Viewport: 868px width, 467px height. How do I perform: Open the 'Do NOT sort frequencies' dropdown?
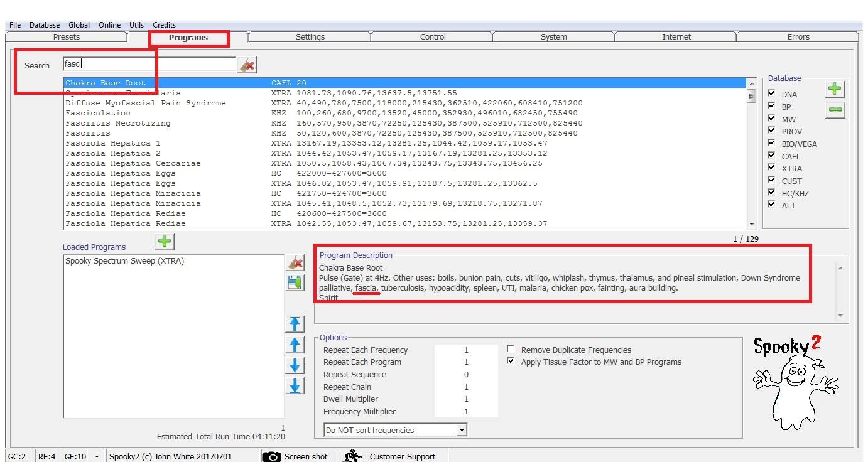pos(462,430)
